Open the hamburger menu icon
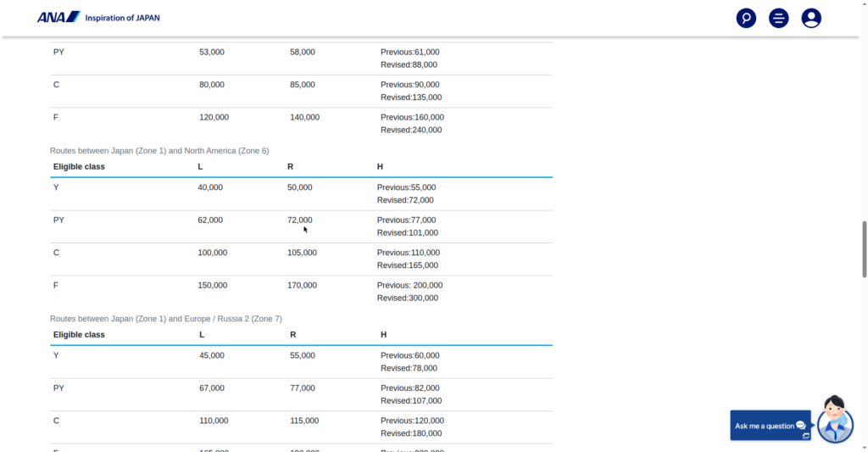Image resolution: width=868 pixels, height=452 pixels. 778,19
